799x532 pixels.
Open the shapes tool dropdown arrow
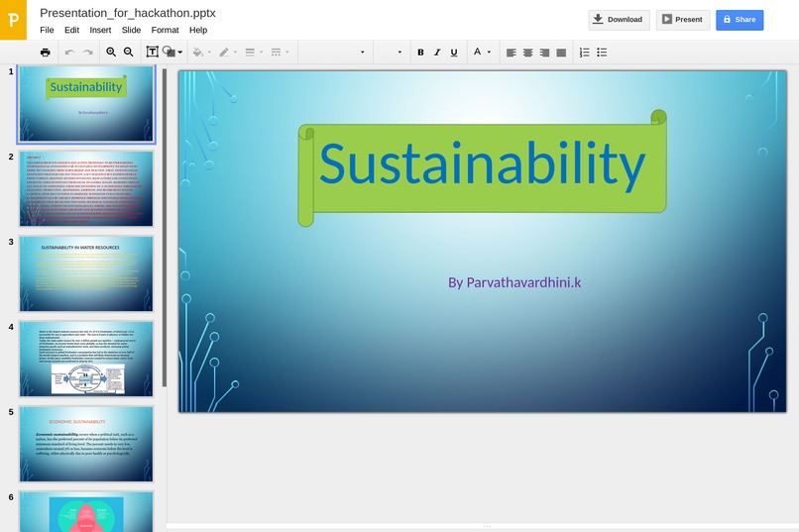tap(179, 53)
